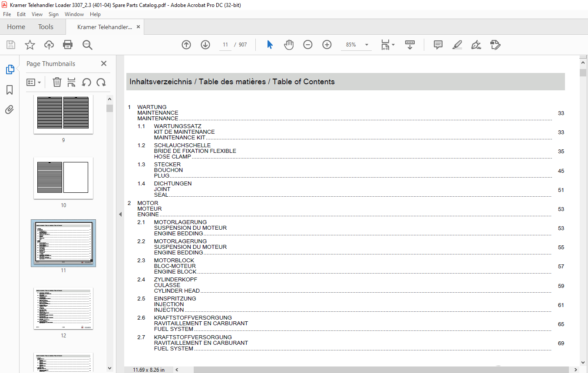This screenshot has height=373, width=588.
Task: Click the horizontal scroll left arrow
Action: [x=177, y=370]
